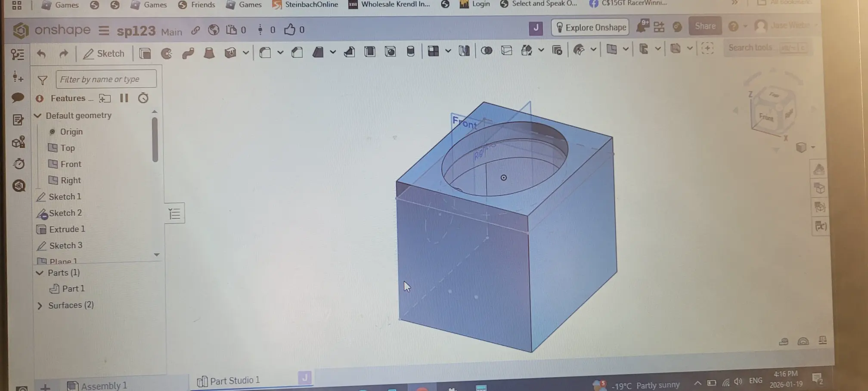Select the Chamfer tool
This screenshot has width=868, height=391.
click(x=297, y=53)
